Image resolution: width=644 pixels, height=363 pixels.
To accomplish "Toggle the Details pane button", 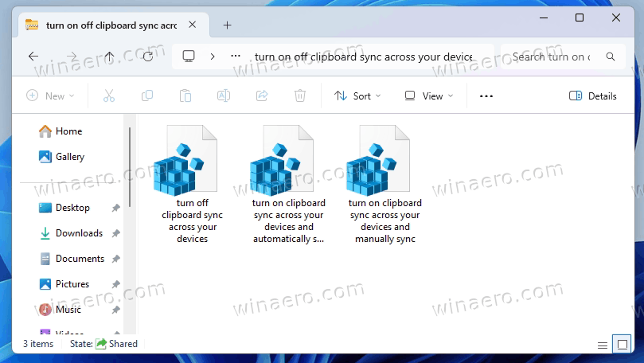I will 593,96.
